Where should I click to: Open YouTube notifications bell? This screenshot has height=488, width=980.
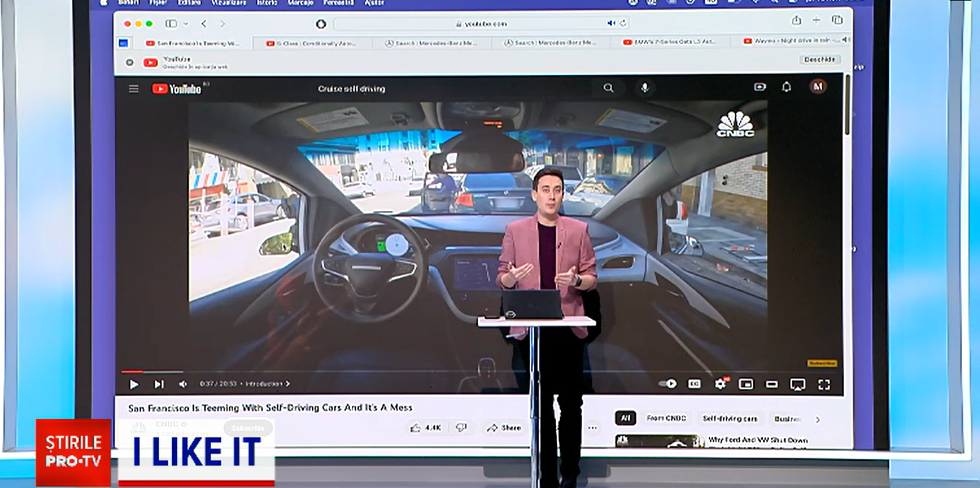click(x=786, y=87)
